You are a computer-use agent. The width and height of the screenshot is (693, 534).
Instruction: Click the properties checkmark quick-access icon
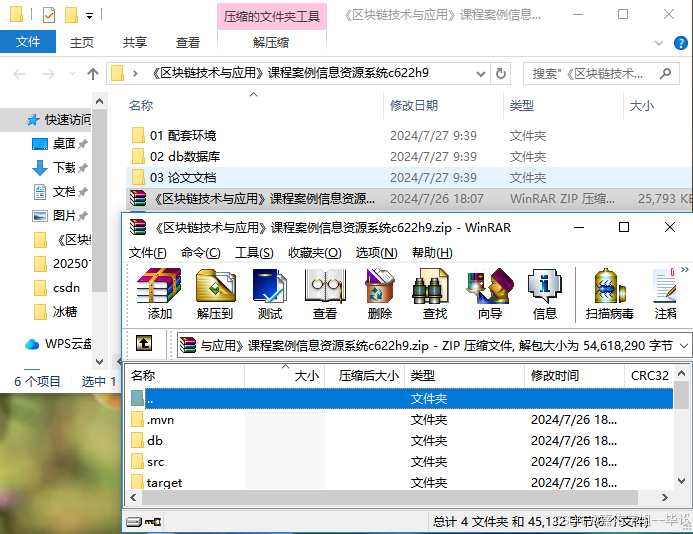pyautogui.click(x=49, y=15)
